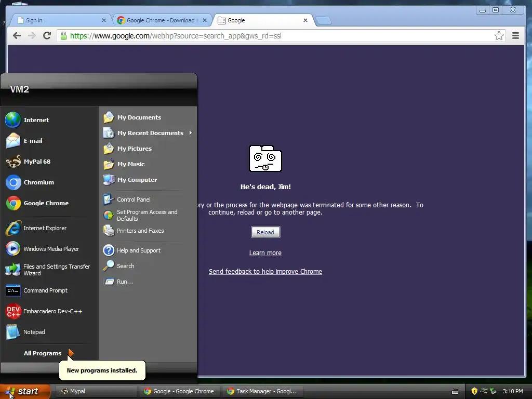
Task: Open the Run... dialog
Action: (x=148, y=282)
